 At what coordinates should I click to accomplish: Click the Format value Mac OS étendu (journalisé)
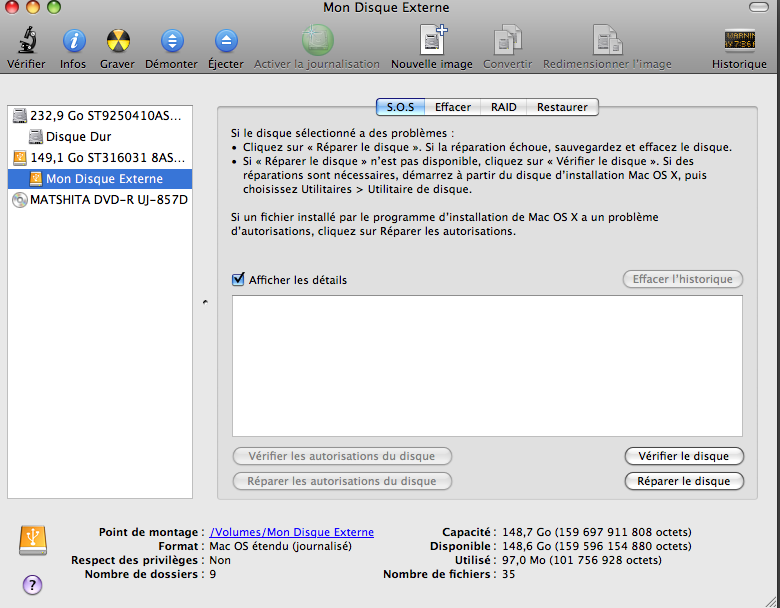click(281, 546)
